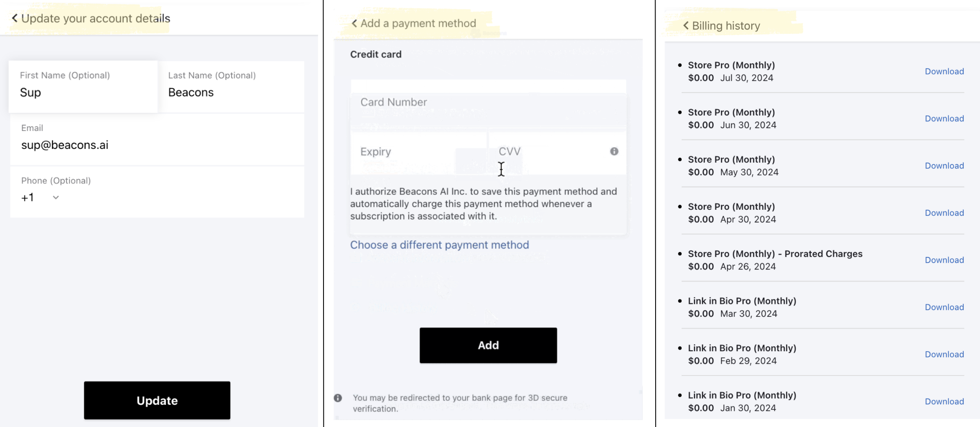
Task: Click the Last Name field containing Beacons
Action: click(231, 87)
